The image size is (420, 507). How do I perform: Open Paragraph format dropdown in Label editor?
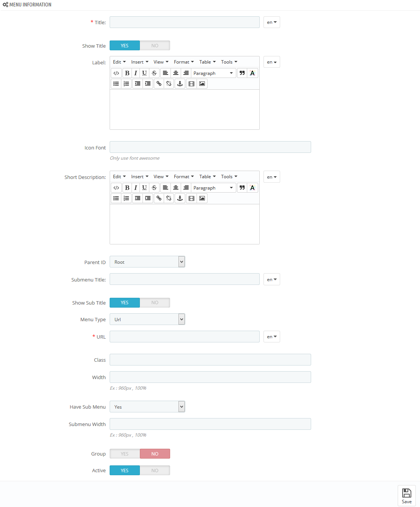coord(213,73)
